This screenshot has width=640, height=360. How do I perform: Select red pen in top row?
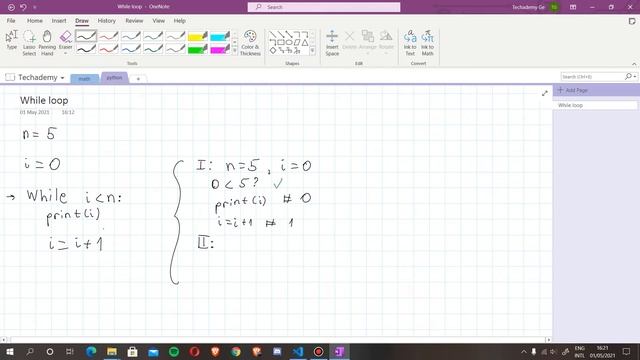pyautogui.click(x=108, y=36)
